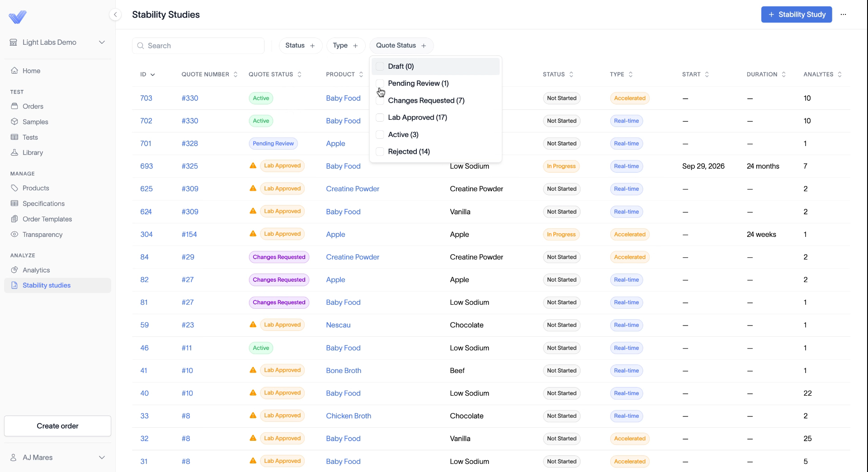Sort by the ID column header
This screenshot has width=868, height=472.
[x=147, y=74]
